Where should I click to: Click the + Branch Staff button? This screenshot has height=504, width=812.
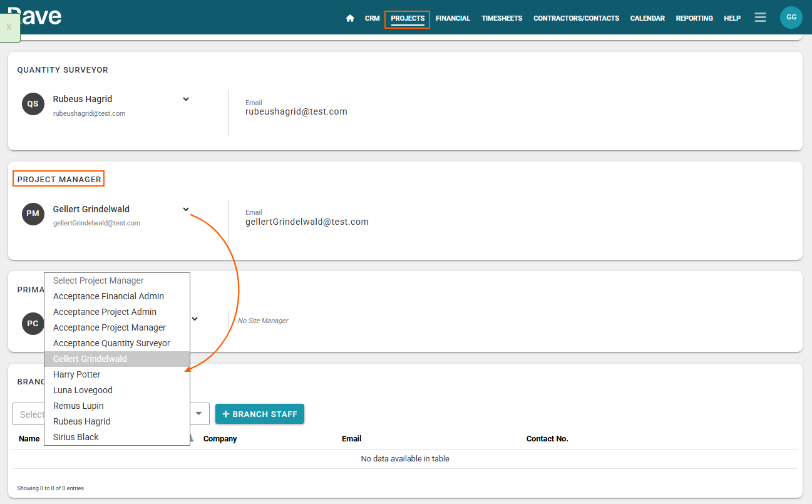(260, 414)
